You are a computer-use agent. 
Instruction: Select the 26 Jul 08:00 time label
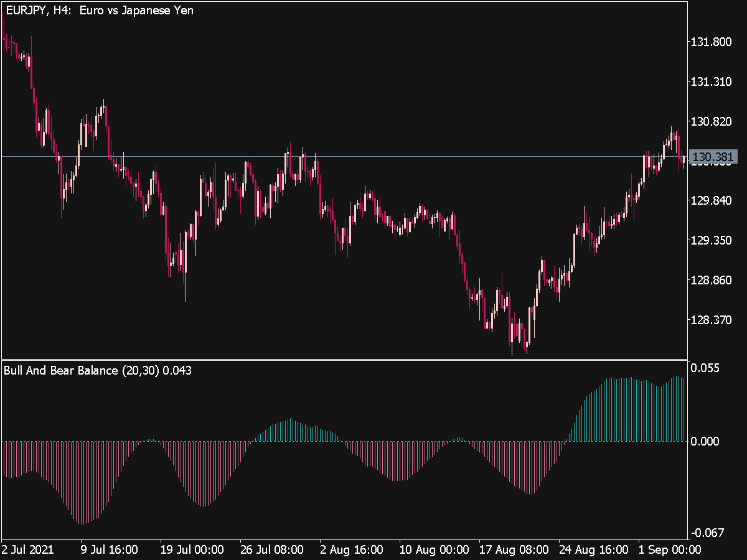click(271, 550)
